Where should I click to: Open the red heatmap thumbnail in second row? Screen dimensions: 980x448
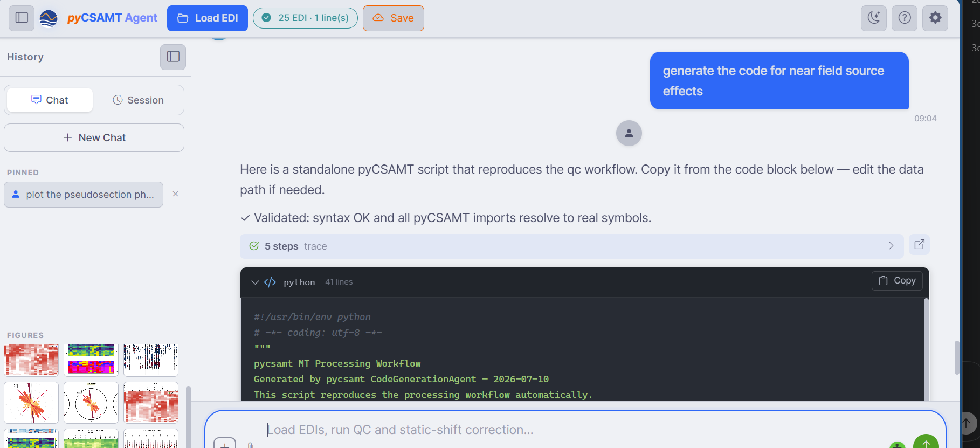[151, 403]
